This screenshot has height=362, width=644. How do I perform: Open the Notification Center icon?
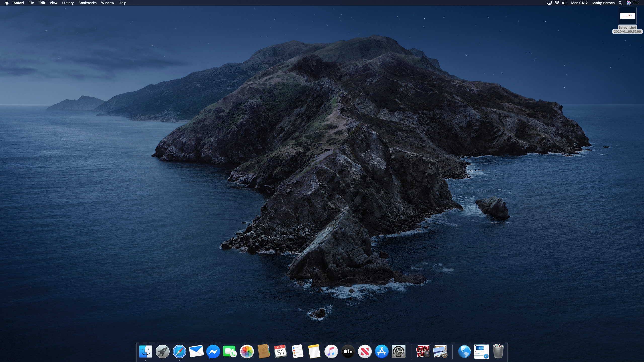pyautogui.click(x=636, y=3)
